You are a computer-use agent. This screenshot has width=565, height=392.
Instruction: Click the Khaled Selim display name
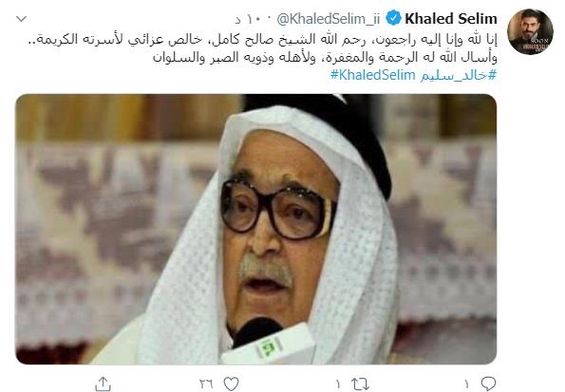click(x=451, y=19)
